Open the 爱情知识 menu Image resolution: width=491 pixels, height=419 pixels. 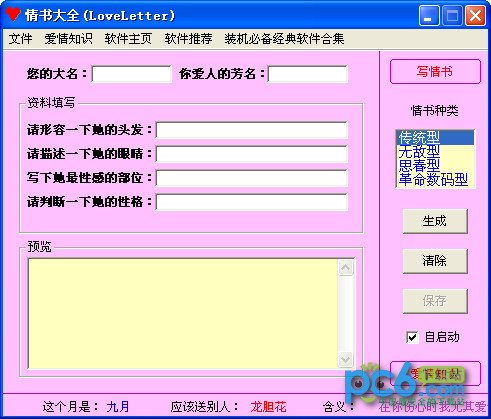pos(68,39)
